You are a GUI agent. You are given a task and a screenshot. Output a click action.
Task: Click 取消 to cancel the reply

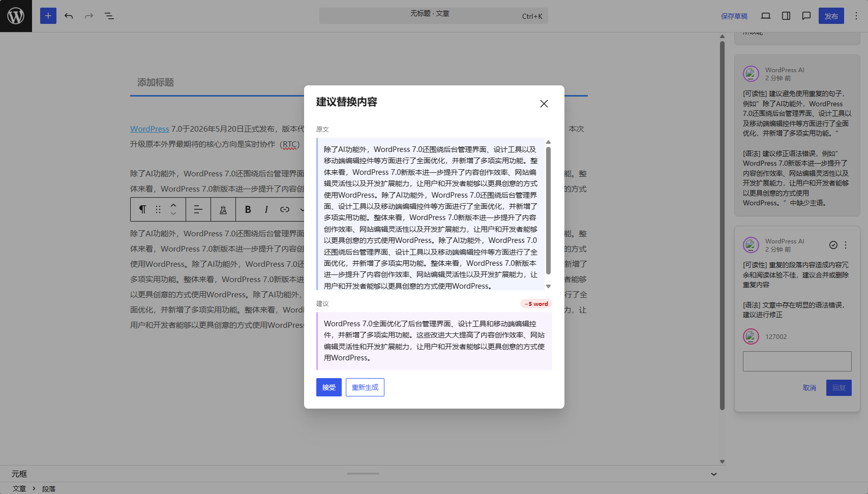[810, 388]
